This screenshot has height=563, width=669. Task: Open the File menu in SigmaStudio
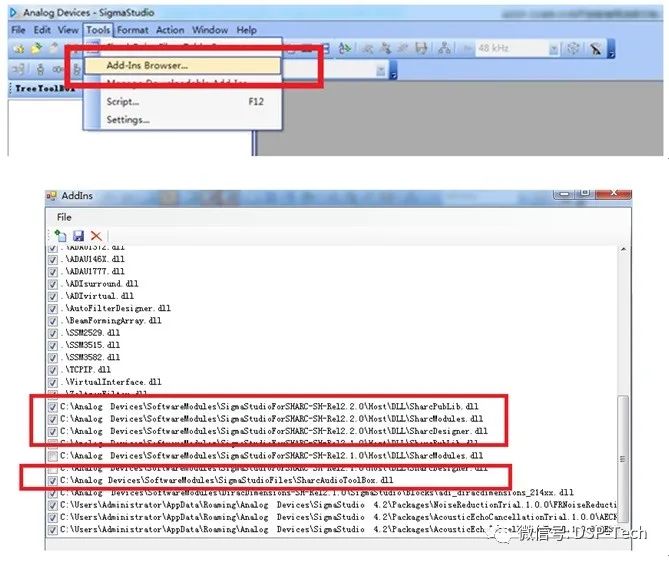pos(18,30)
